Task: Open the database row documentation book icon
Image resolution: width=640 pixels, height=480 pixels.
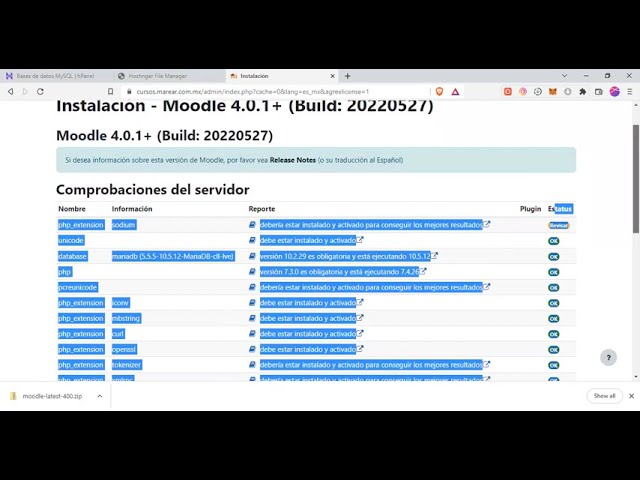Action: coord(252,256)
